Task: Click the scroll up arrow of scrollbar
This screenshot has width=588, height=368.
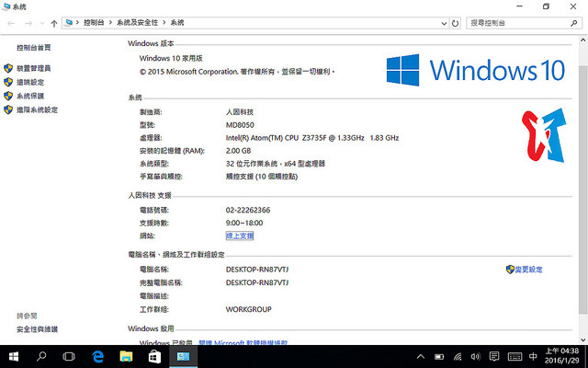Action: point(583,40)
